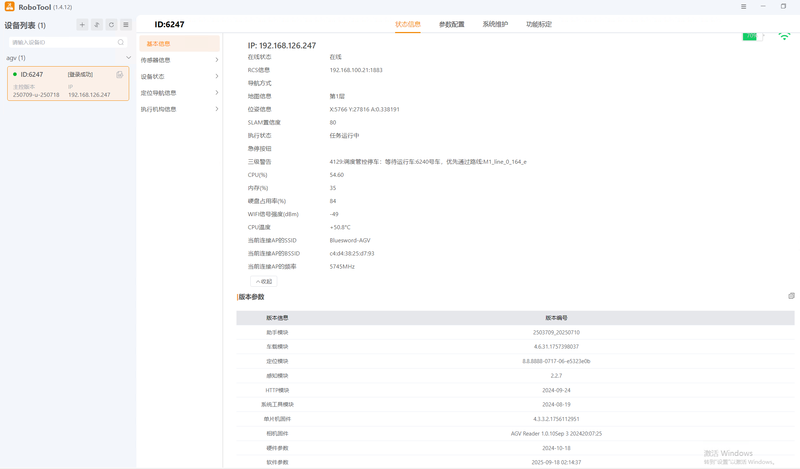Refresh the device list
The width and height of the screenshot is (800, 469).
click(111, 24)
